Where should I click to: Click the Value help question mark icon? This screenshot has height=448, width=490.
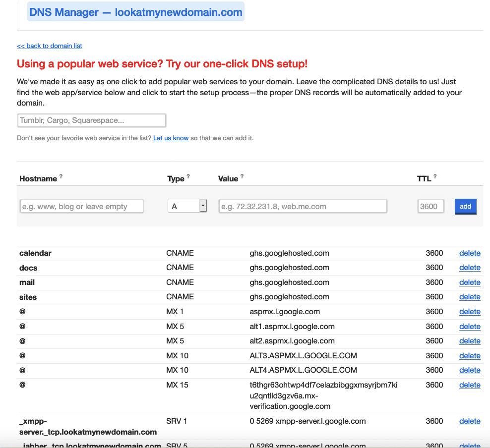tap(242, 176)
